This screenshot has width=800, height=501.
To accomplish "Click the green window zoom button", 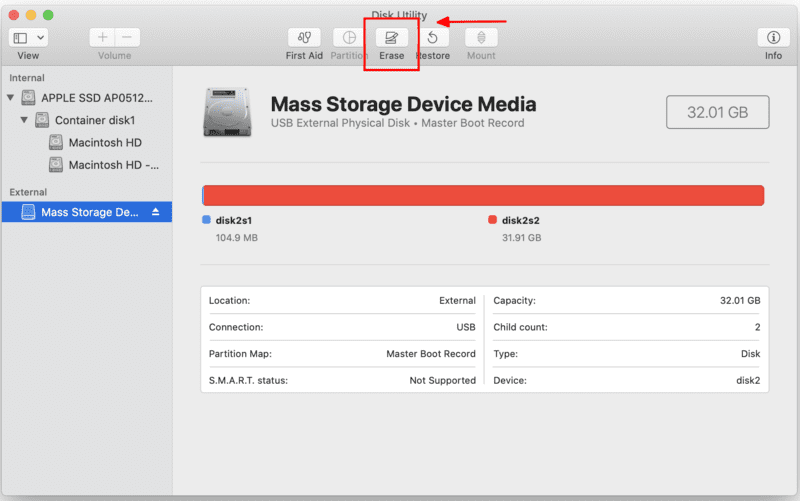I will [47, 15].
